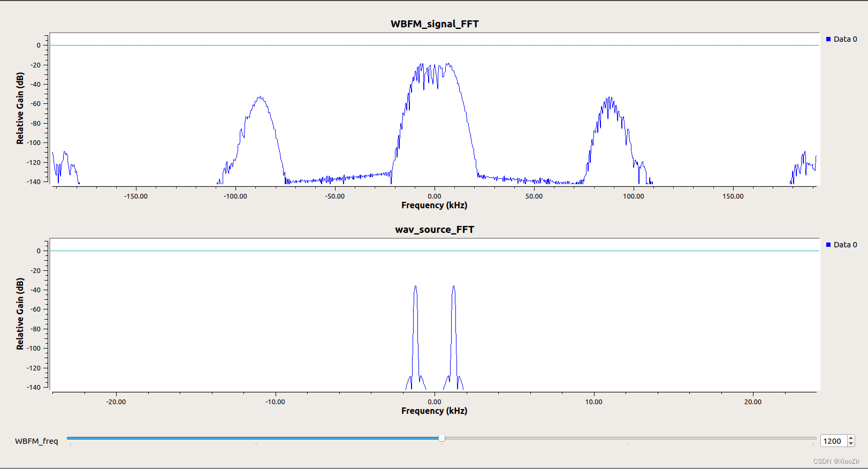Viewport: 868px width, 469px height.
Task: Click the -20.00 tick label on wav_source axis
Action: [116, 402]
